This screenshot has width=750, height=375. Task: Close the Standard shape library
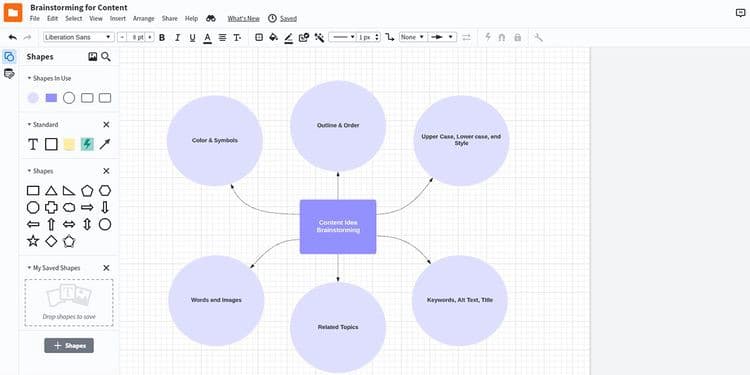click(x=106, y=124)
